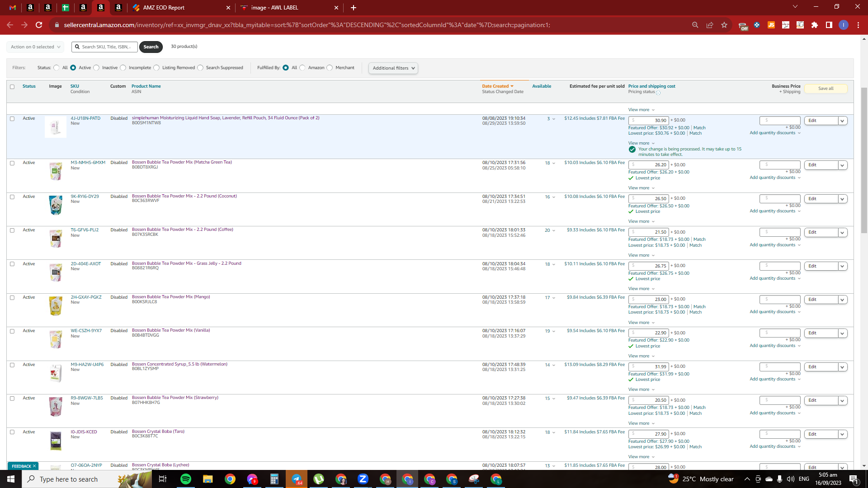Viewport: 868px width, 488px height.
Task: Sort by the Date Created column
Action: click(x=497, y=86)
